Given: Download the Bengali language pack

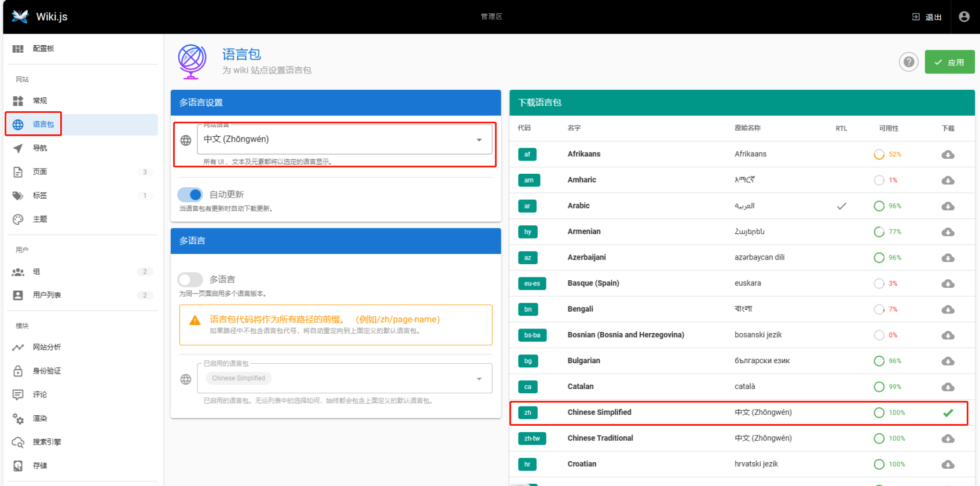Looking at the screenshot, I should pyautogui.click(x=948, y=309).
